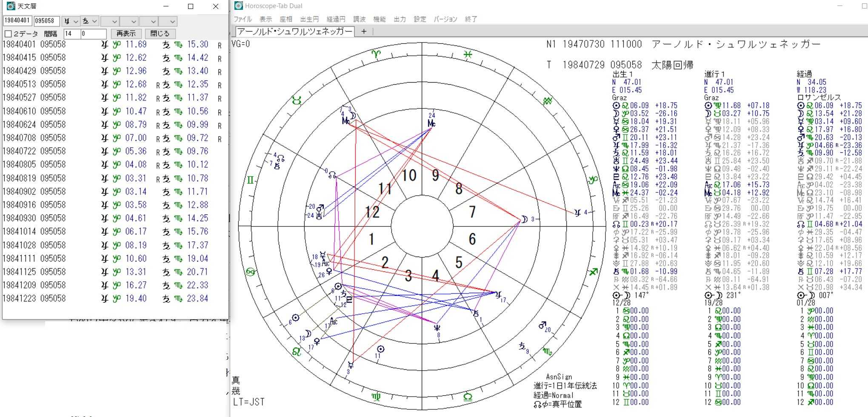Viewport: 868px width, 417px height.
Task: Add a new tab with the plus button
Action: point(364,31)
